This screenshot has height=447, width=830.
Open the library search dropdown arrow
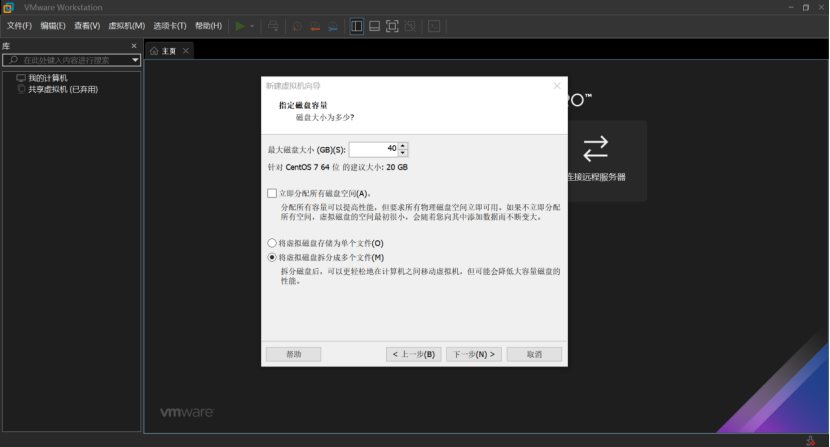(136, 60)
